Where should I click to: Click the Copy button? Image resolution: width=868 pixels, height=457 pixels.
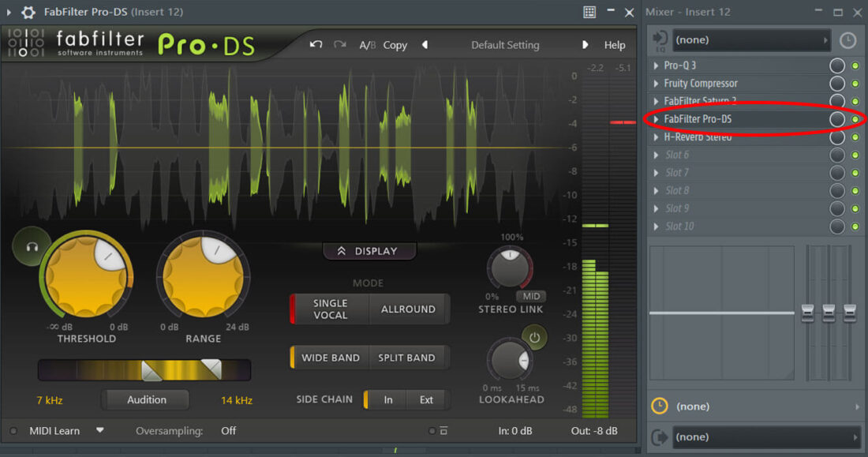395,46
